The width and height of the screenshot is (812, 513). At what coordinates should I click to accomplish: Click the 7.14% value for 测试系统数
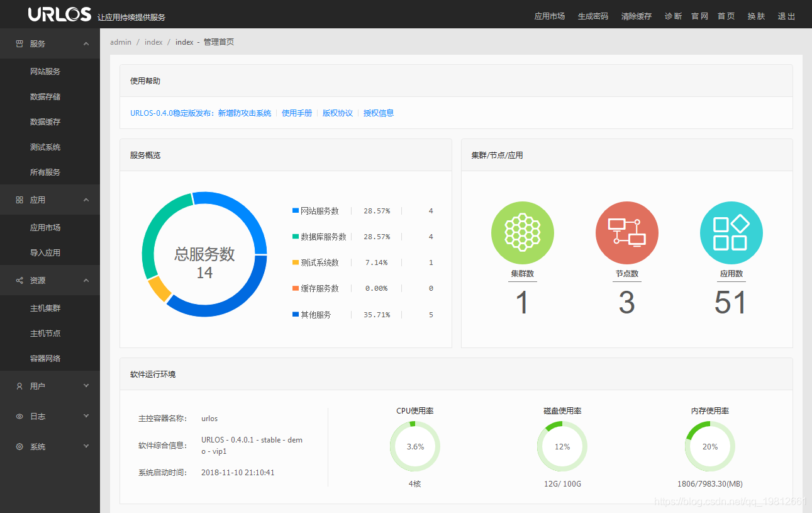[377, 262]
